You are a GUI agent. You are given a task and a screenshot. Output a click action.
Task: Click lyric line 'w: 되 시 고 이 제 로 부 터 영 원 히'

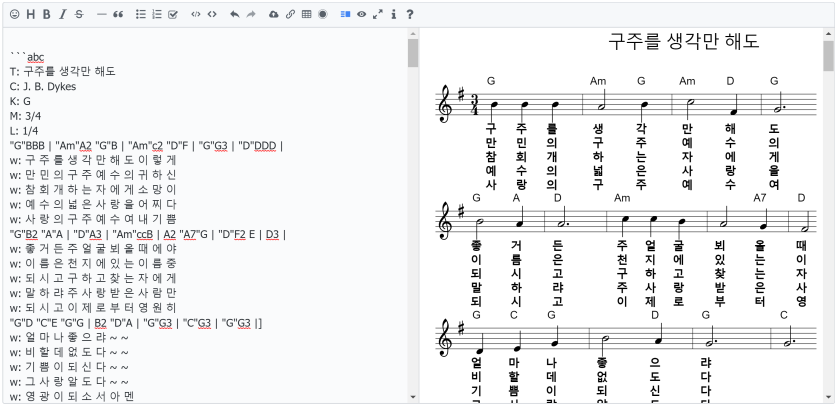pos(93,308)
